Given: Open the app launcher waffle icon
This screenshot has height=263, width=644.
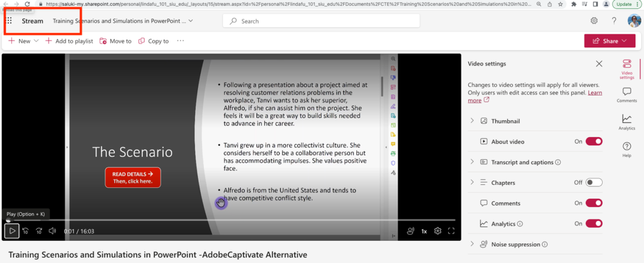Looking at the screenshot, I should pyautogui.click(x=9, y=21).
